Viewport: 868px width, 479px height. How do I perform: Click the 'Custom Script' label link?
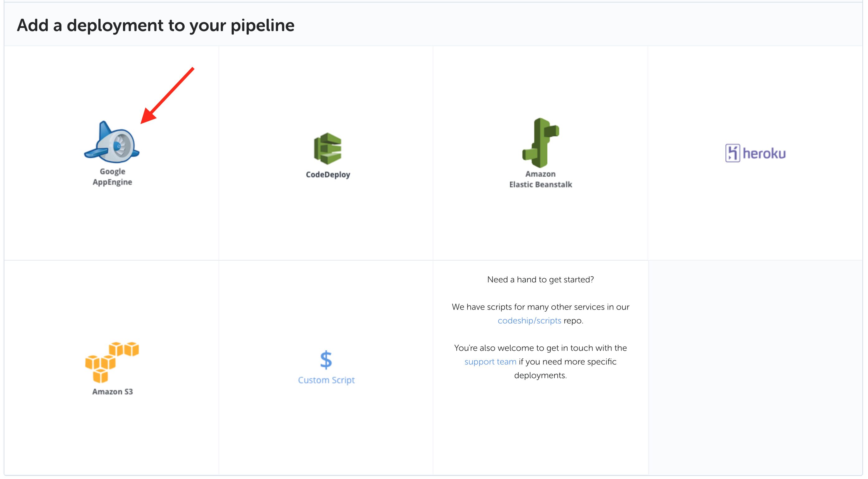tap(326, 380)
